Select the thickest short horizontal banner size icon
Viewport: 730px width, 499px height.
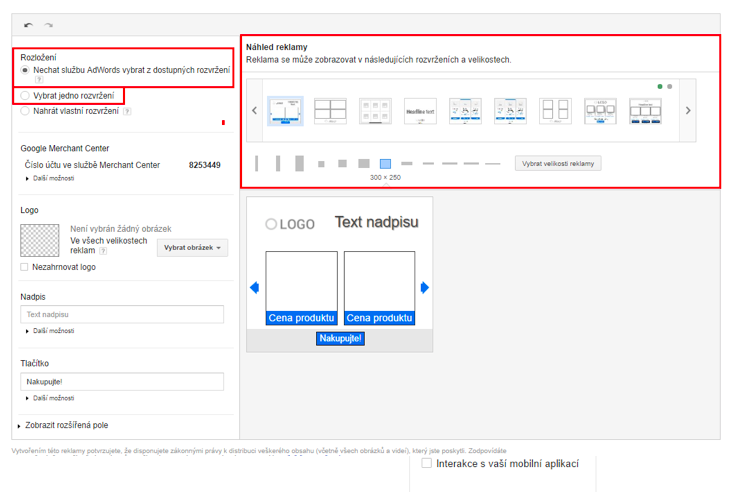[x=407, y=163]
